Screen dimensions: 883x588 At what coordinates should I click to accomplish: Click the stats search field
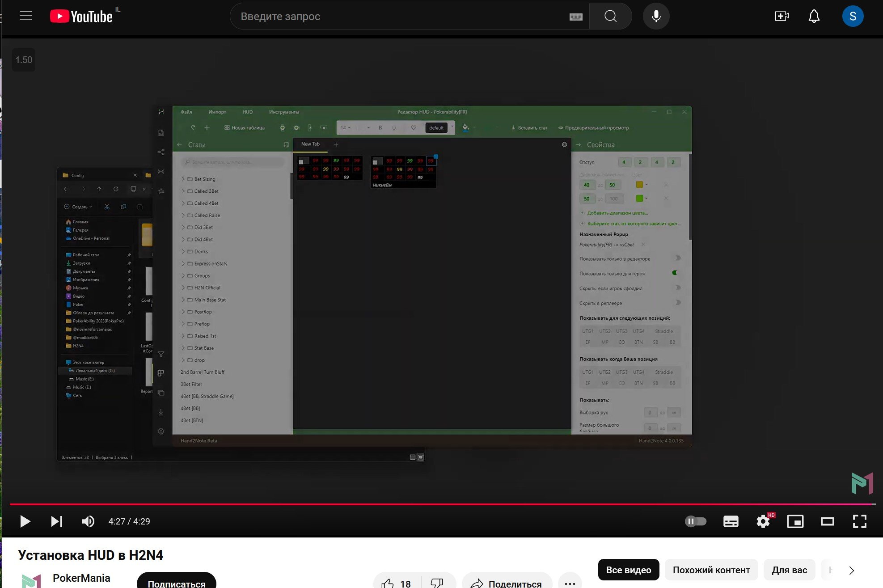(x=233, y=162)
